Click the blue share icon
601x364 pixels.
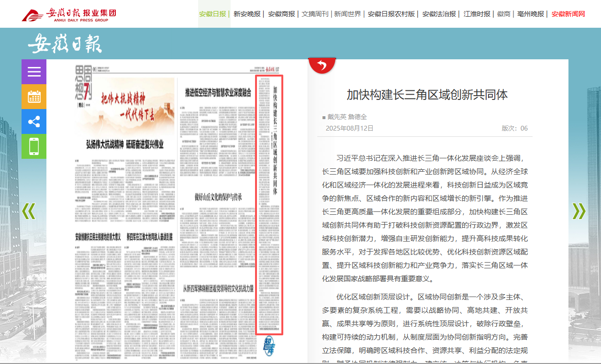point(34,121)
